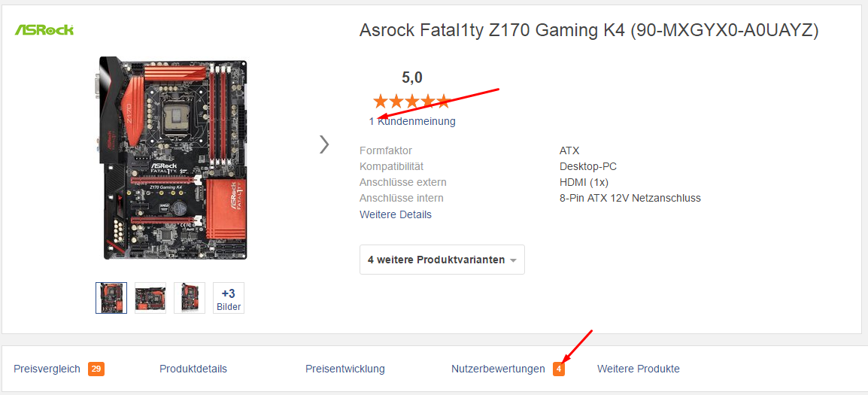This screenshot has height=395, width=868.
Task: Click the orange 29 badge beside Preisvergleich
Action: (96, 369)
